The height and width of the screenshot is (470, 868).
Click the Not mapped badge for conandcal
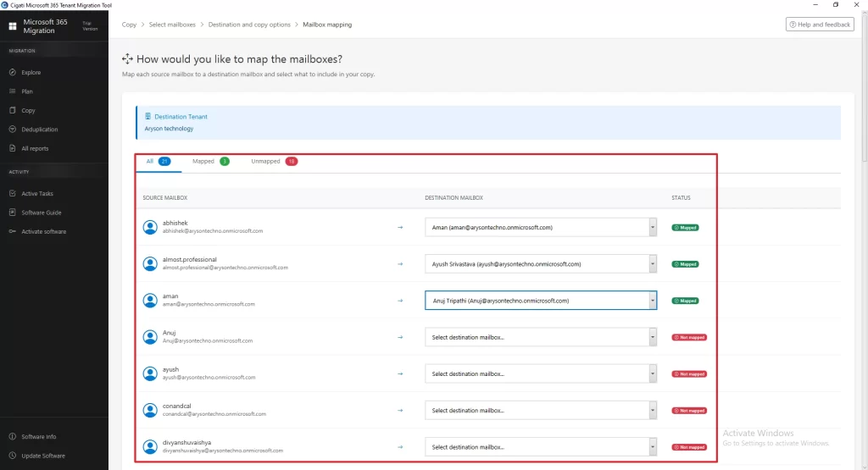pyautogui.click(x=689, y=410)
